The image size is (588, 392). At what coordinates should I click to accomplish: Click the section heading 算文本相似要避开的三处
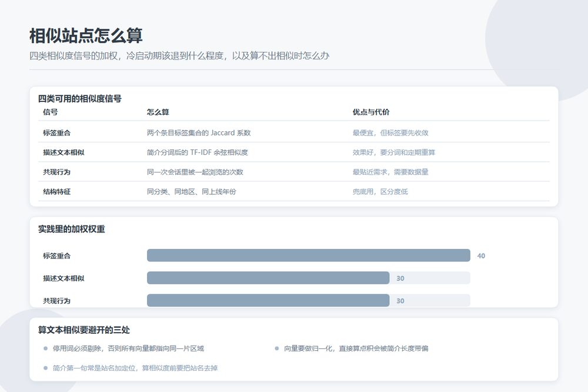(x=84, y=330)
